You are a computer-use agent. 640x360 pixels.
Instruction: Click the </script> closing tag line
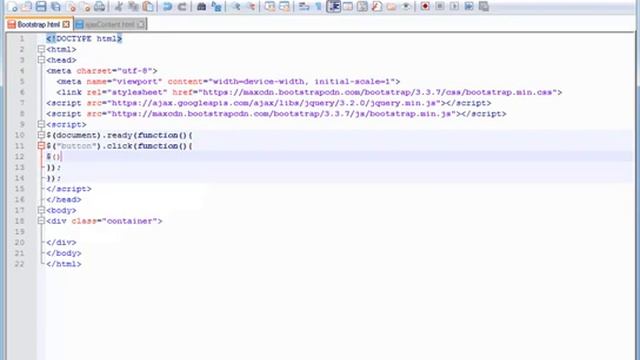tap(69, 189)
